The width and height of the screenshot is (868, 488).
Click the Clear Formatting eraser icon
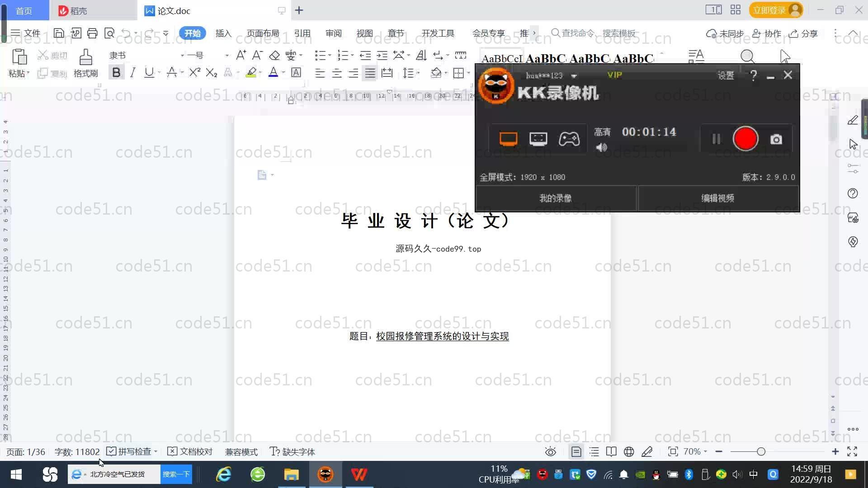274,55
